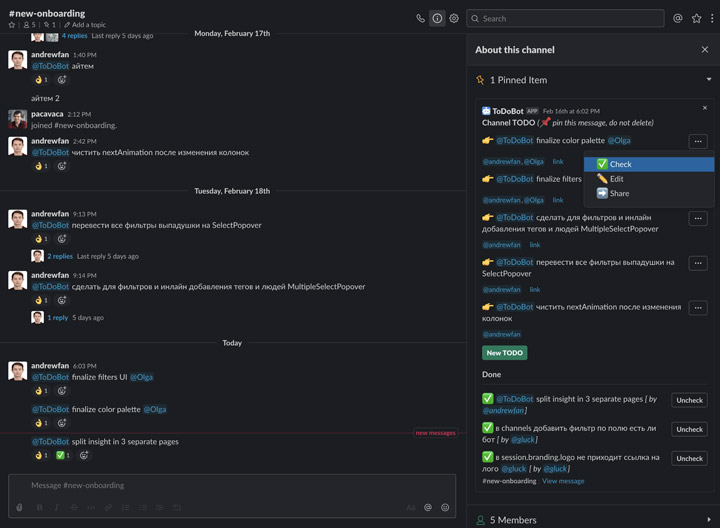Star the #new-onboarding channel
This screenshot has width=720, height=528.
click(12, 25)
